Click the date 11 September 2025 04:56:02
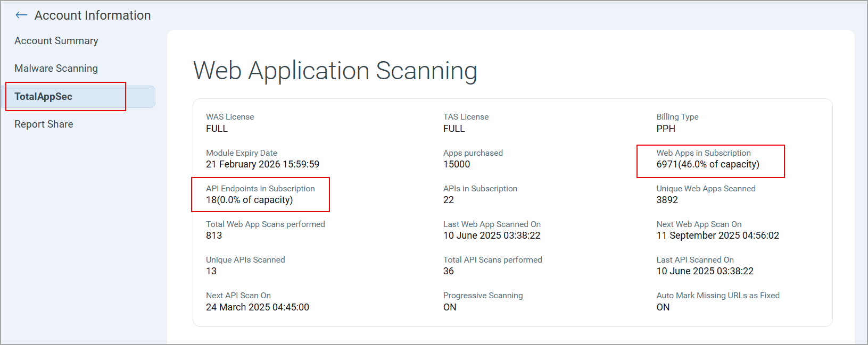This screenshot has height=345, width=868. 717,235
